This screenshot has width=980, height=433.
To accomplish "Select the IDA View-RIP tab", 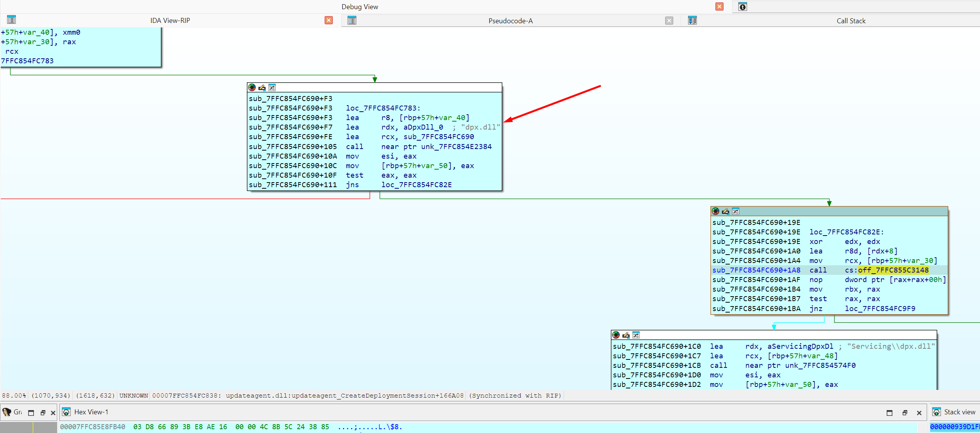I will [x=170, y=21].
